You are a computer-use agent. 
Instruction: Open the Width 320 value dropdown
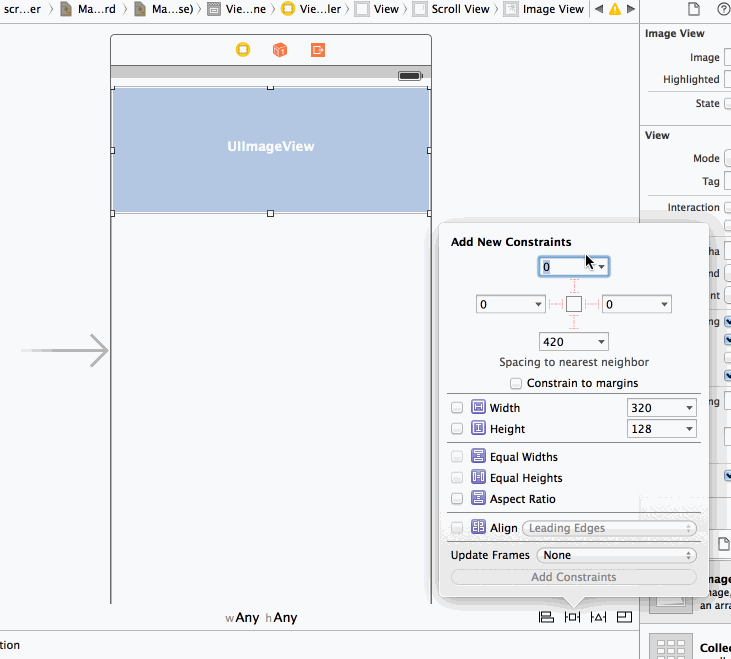coord(689,407)
